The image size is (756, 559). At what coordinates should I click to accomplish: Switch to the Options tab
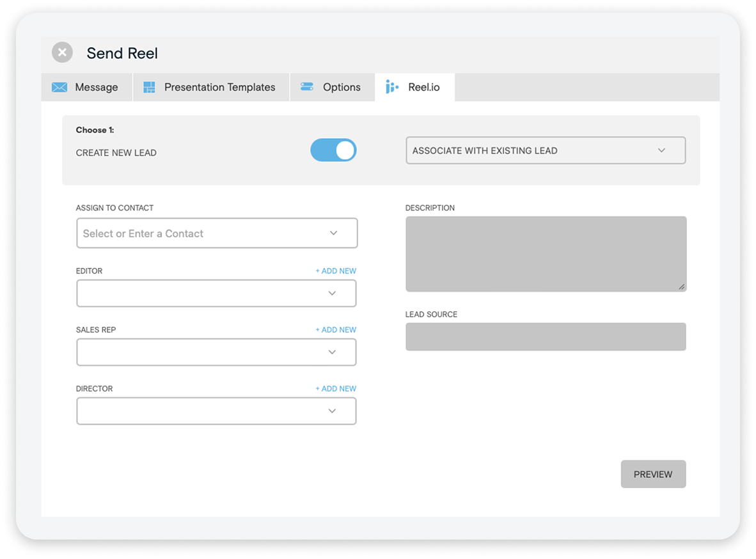(342, 88)
